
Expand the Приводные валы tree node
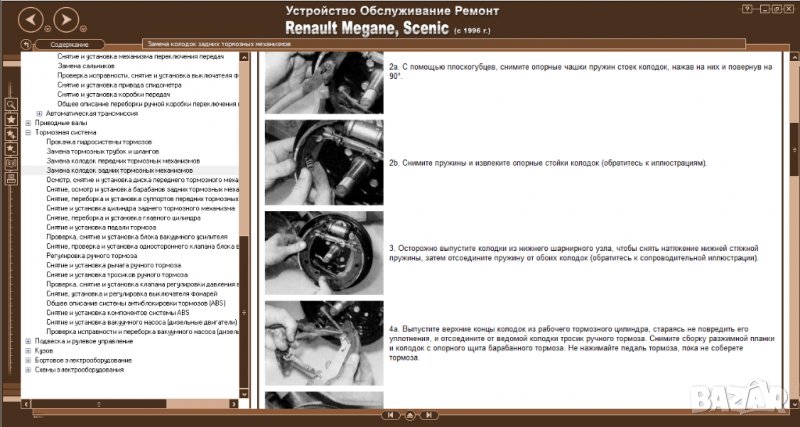[27, 122]
